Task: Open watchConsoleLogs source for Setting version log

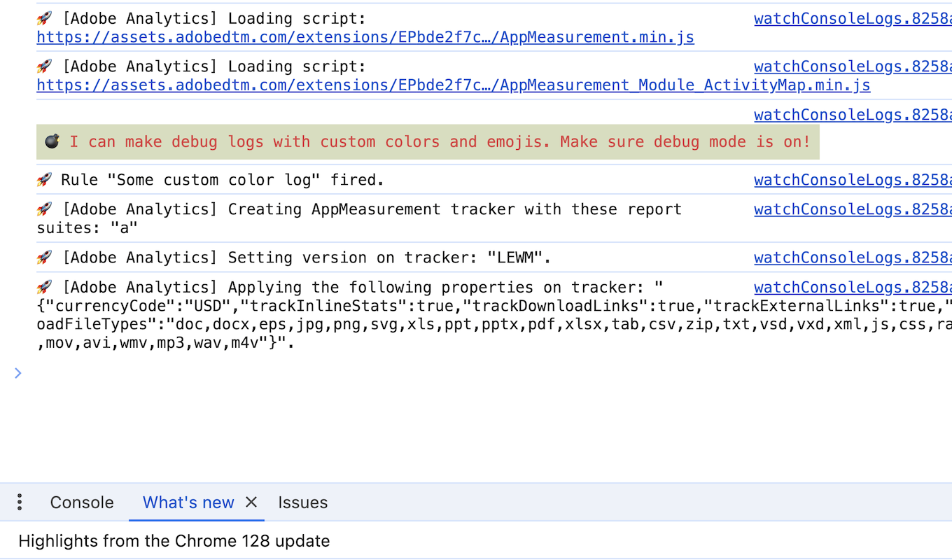Action: coord(853,258)
